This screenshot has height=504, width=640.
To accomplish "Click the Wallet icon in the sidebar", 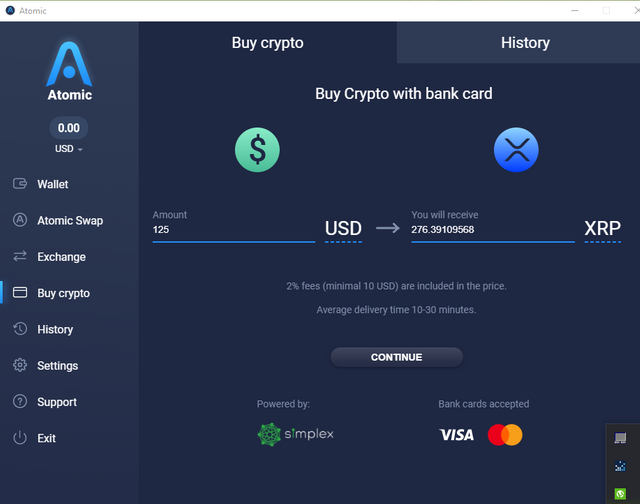I will click(x=20, y=184).
